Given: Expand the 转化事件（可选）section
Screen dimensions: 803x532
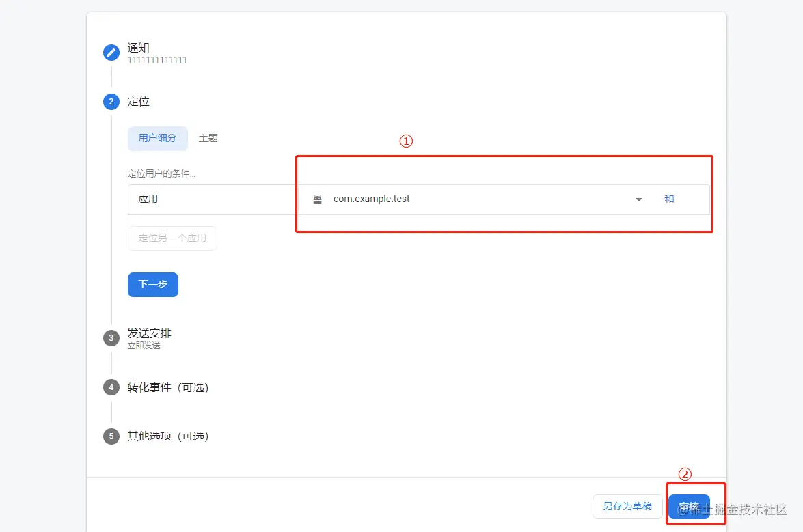Looking at the screenshot, I should point(168,387).
